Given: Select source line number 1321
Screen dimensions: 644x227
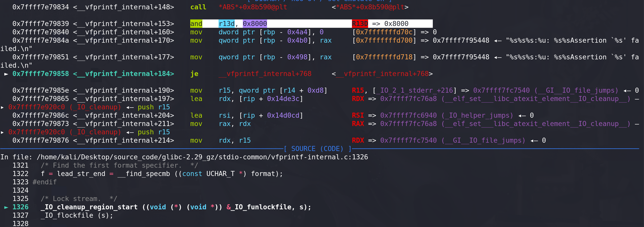Looking at the screenshot, I should point(20,165).
